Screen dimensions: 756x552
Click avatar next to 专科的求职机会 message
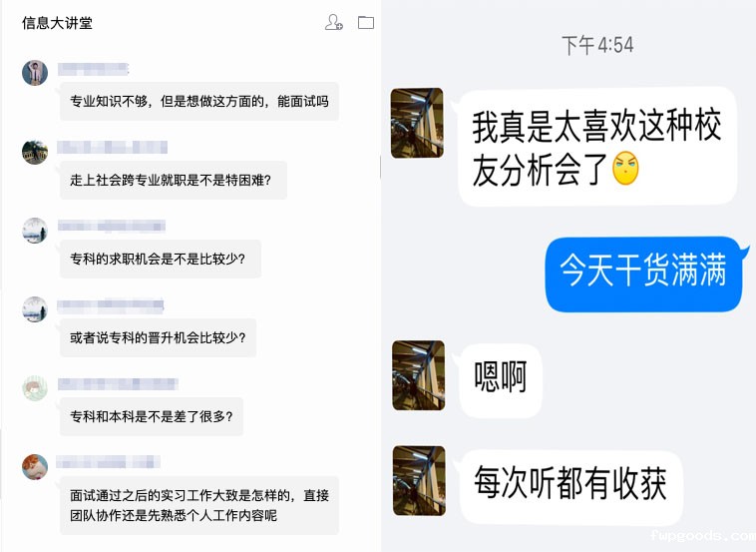(35, 231)
